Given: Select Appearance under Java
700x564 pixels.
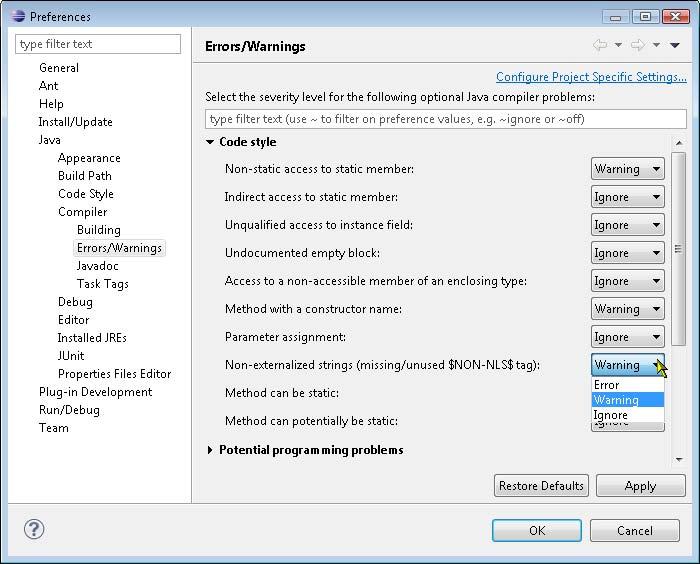Looking at the screenshot, I should coord(89,158).
